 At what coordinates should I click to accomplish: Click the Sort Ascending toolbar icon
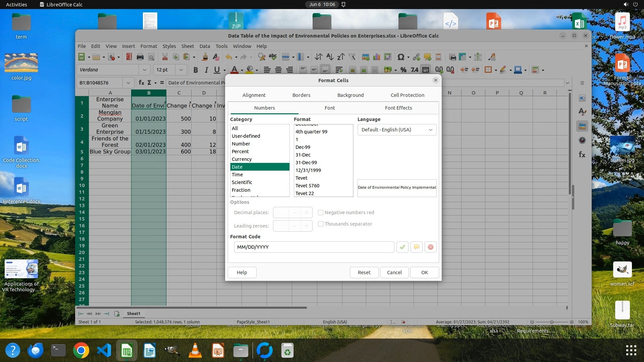tap(330, 57)
